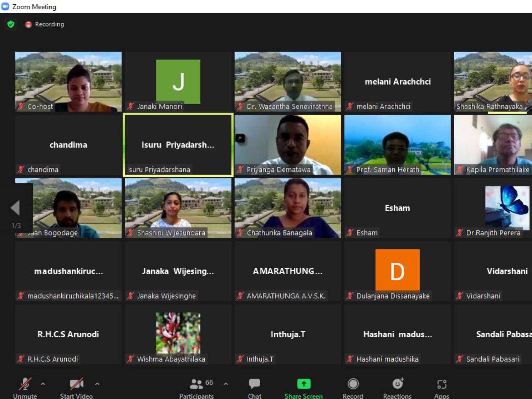532x399 pixels.
Task: Select Janaki Manori's avatar tile
Action: point(178,82)
